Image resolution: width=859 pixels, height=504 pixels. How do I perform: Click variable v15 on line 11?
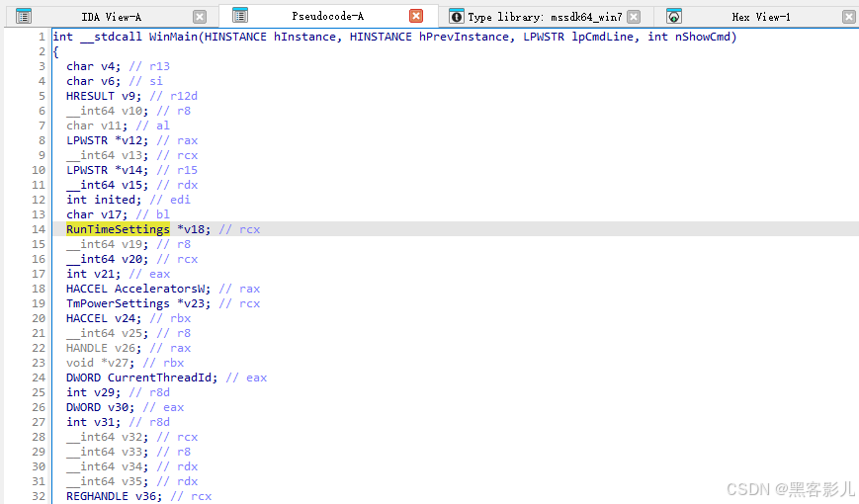tap(134, 185)
